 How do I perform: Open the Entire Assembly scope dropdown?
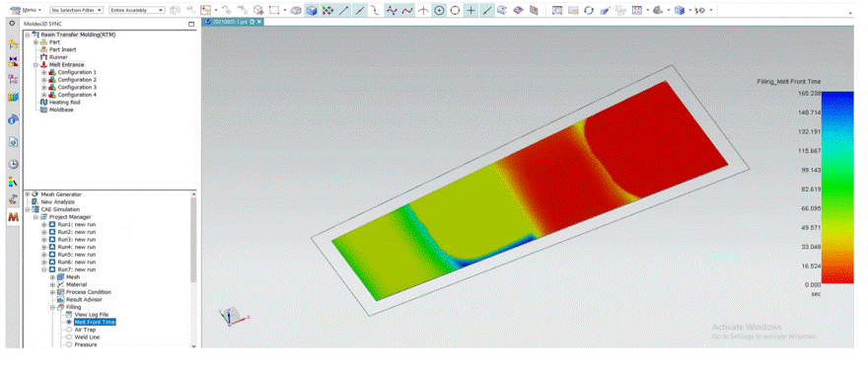pos(136,10)
